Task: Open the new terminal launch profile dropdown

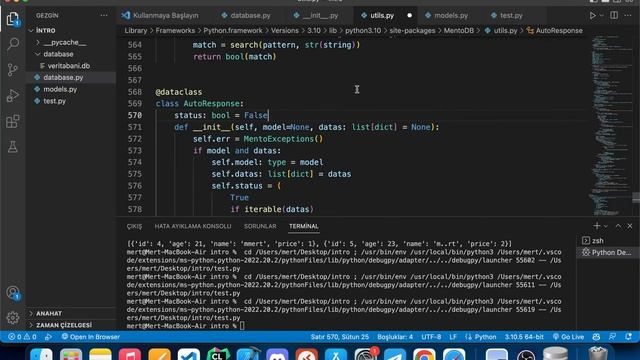Action: point(605,226)
